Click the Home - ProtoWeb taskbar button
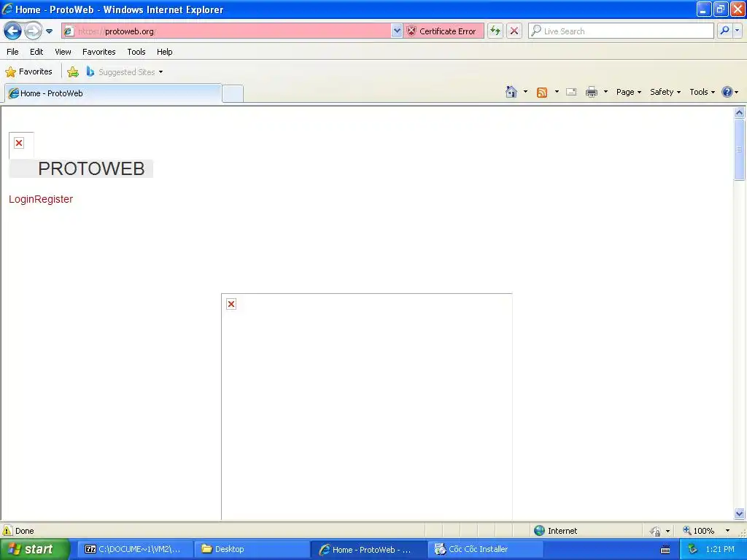The image size is (747, 560). click(368, 550)
